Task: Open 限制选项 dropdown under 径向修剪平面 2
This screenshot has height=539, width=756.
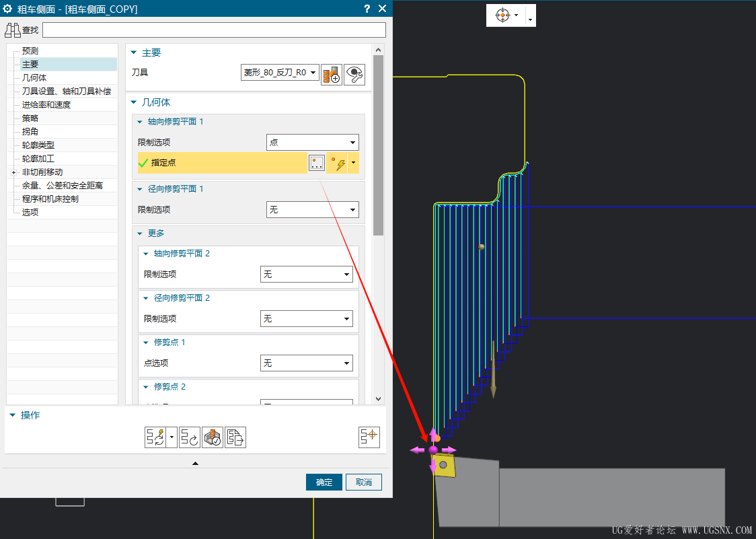Action: (x=307, y=318)
